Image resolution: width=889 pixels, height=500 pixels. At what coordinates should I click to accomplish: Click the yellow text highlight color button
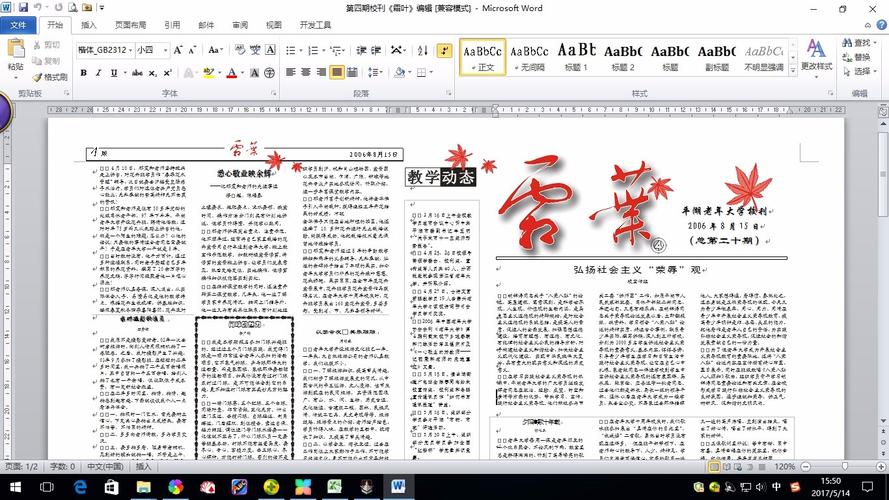[208, 73]
